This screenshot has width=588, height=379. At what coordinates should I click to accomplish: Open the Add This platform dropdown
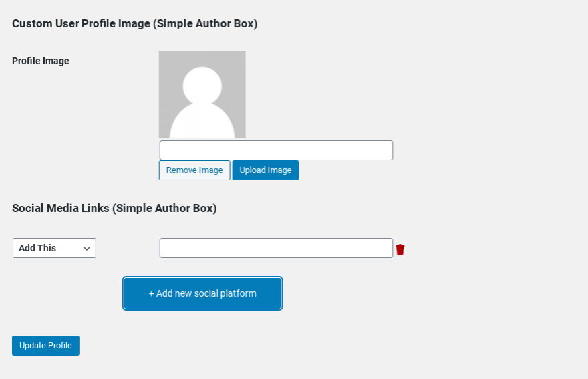click(x=54, y=248)
